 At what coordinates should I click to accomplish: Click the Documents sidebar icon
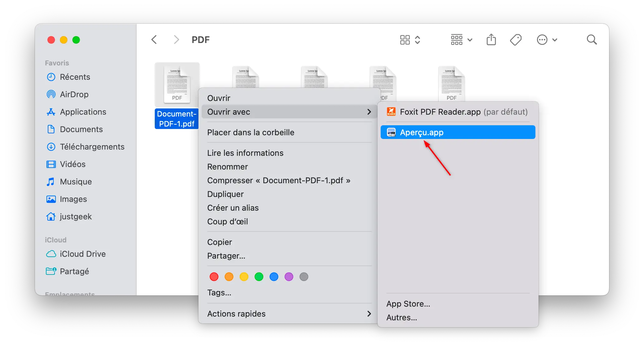pos(51,129)
